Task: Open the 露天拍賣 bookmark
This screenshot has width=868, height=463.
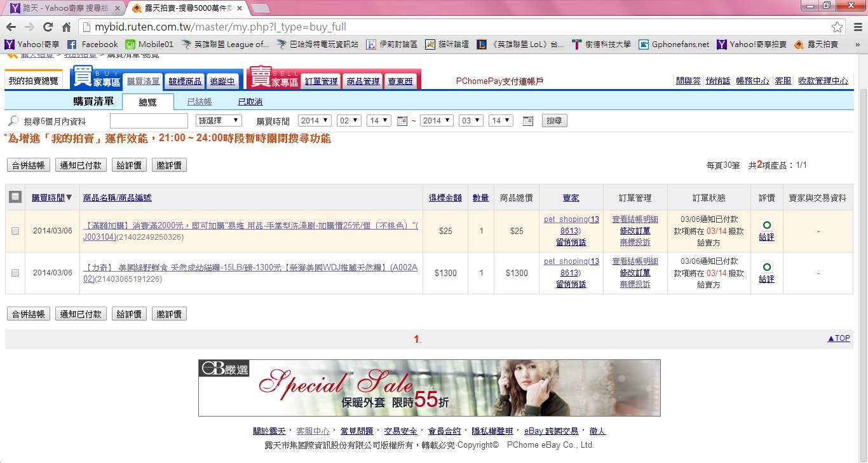Action: point(817,45)
